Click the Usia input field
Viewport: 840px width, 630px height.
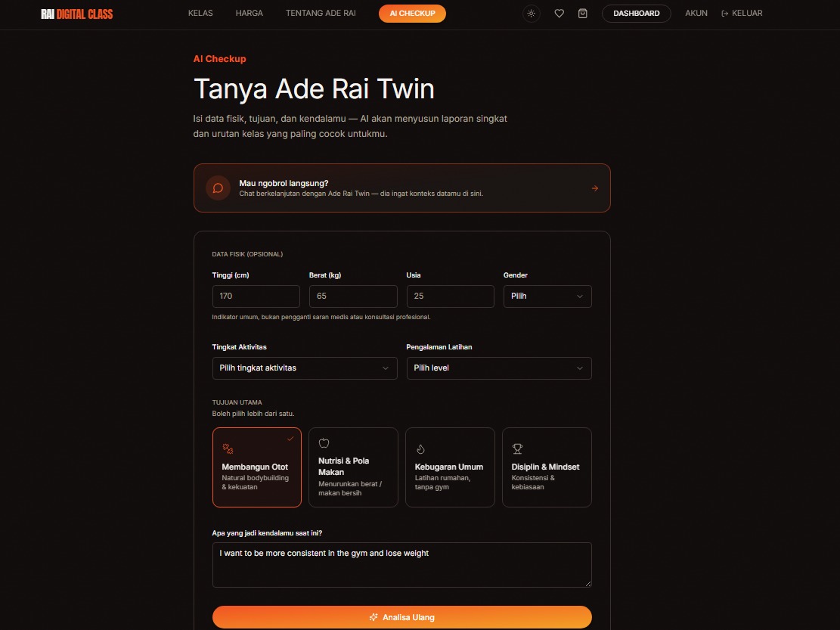pos(450,296)
